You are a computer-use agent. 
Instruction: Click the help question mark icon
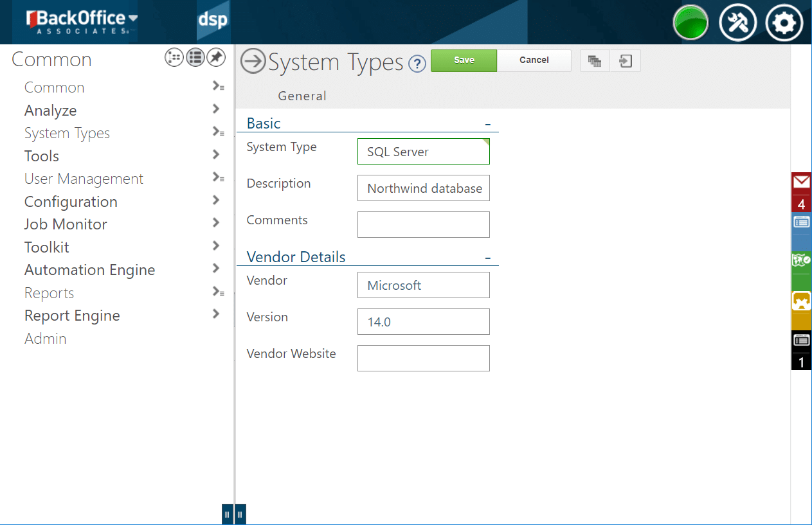(x=417, y=64)
